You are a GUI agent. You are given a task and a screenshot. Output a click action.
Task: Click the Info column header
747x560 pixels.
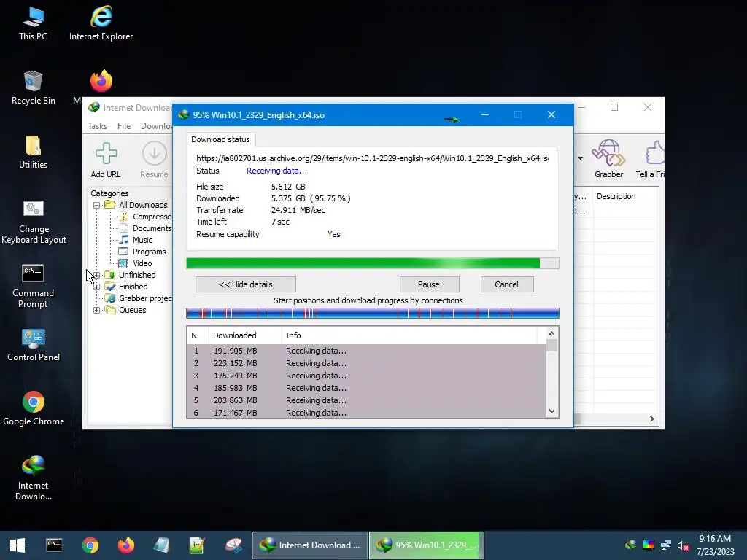pyautogui.click(x=410, y=335)
